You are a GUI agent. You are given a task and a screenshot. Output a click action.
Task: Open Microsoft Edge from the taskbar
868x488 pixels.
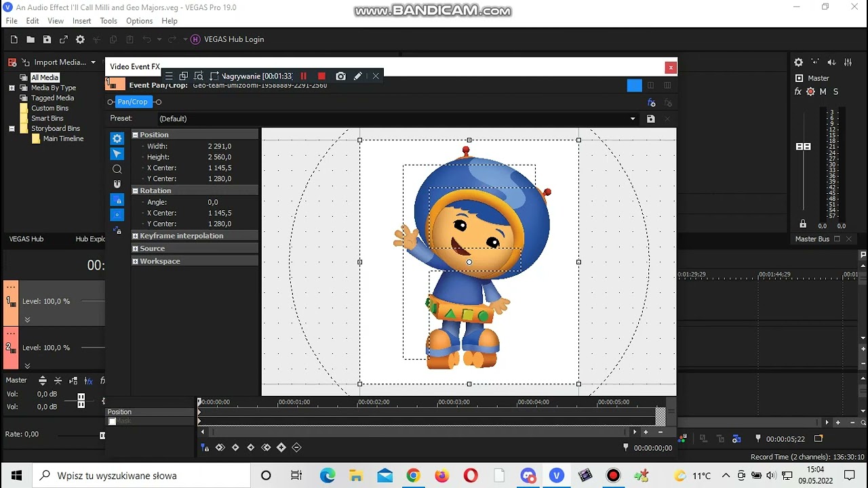tap(328, 475)
